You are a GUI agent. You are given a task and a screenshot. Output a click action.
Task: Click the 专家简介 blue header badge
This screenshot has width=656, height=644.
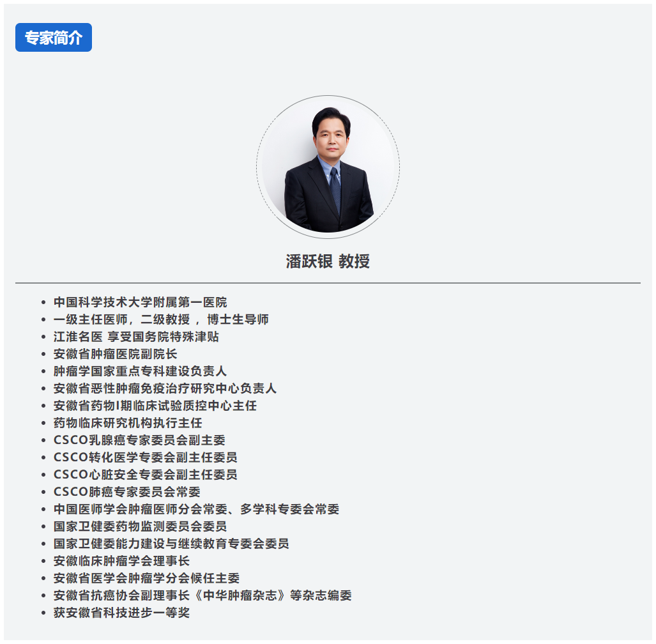point(54,38)
